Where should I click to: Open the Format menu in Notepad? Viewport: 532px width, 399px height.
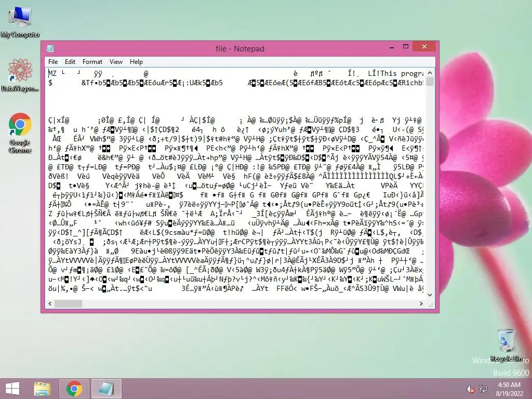[x=92, y=62]
